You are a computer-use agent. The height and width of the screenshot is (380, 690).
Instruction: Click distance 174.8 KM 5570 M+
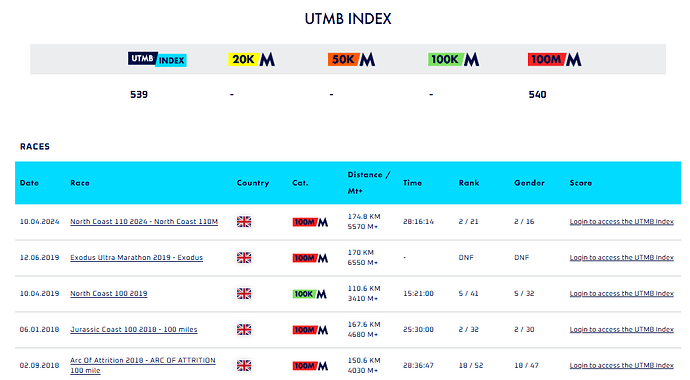364,222
